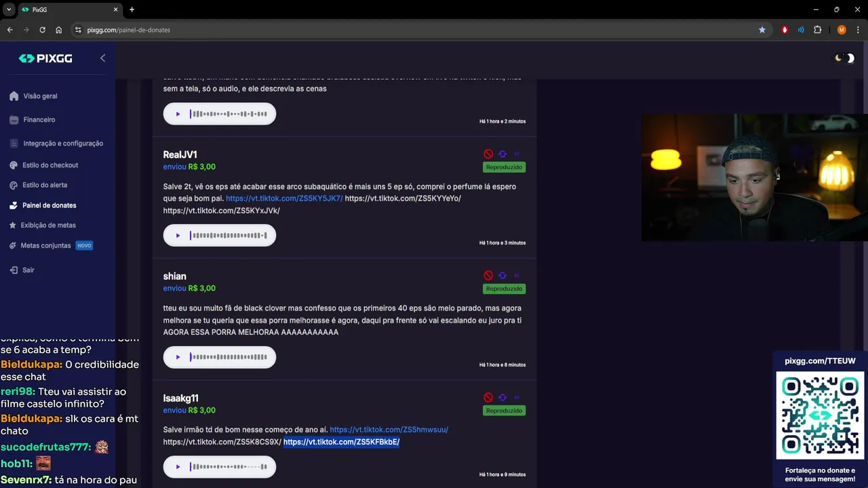Play audio of shian's message
The width and height of the screenshot is (868, 488).
[178, 357]
